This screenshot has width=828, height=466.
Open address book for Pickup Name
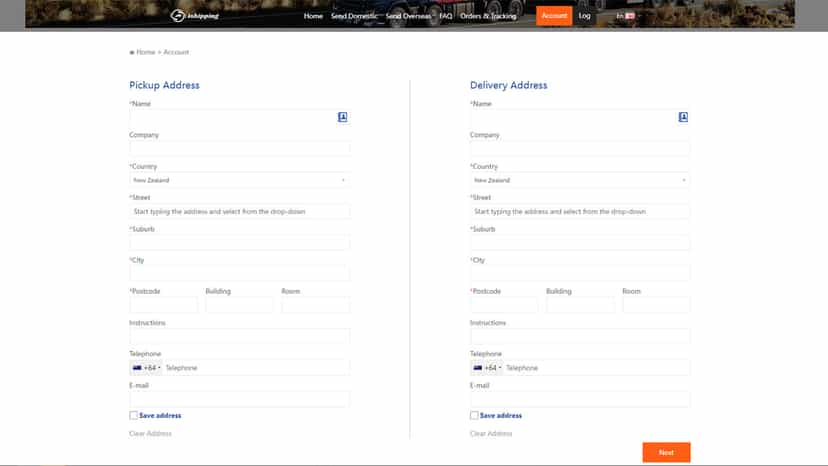point(342,117)
